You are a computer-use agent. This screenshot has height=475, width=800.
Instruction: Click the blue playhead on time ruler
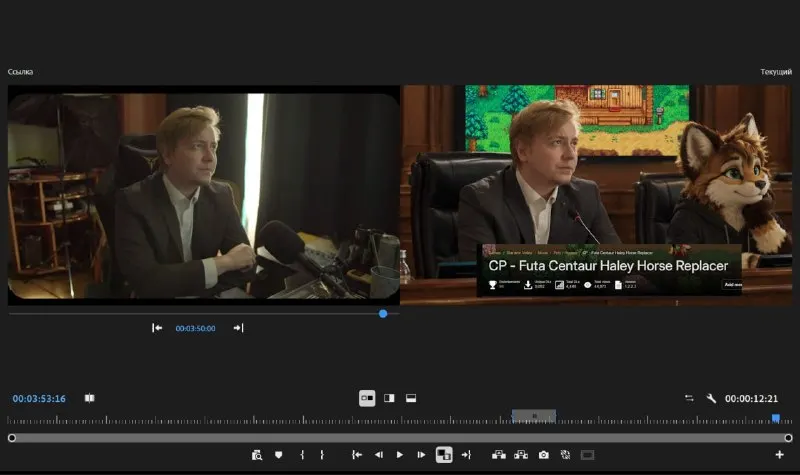point(776,418)
